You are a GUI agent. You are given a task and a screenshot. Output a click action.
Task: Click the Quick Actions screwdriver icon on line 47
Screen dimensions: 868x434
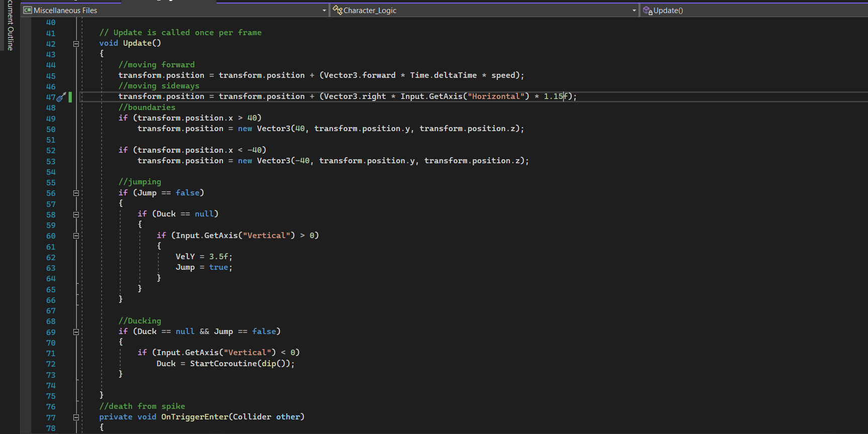click(61, 97)
